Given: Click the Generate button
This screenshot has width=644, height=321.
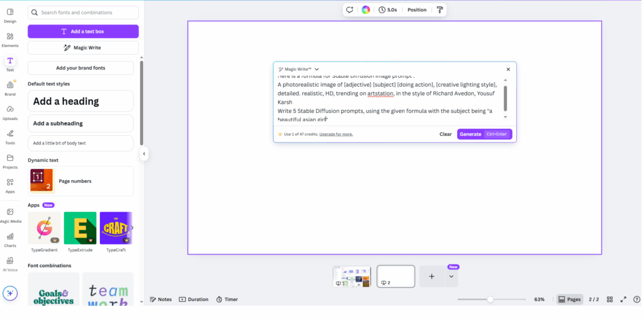Looking at the screenshot, I should [485, 134].
